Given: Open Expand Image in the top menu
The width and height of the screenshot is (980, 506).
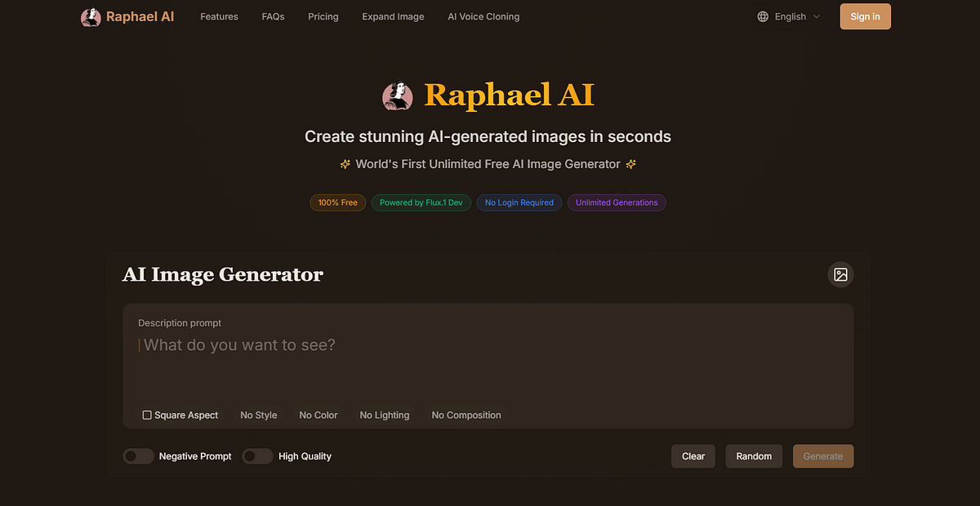Looking at the screenshot, I should (393, 16).
